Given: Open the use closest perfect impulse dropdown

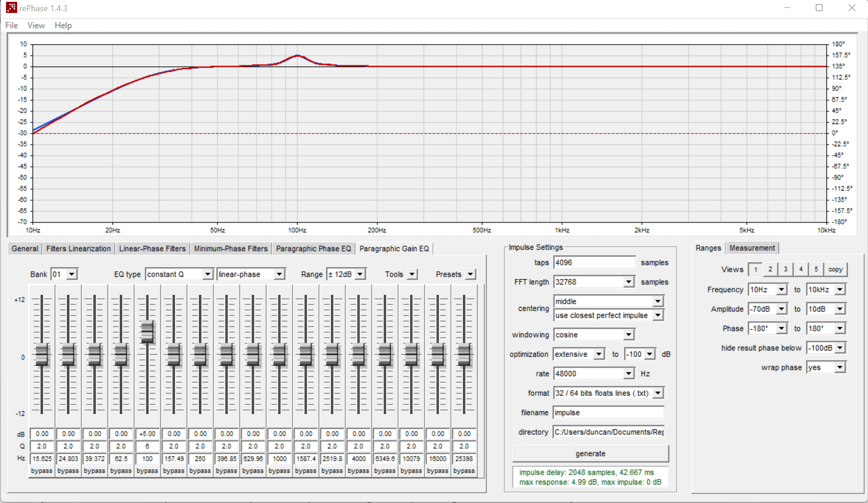Looking at the screenshot, I should click(x=609, y=315).
